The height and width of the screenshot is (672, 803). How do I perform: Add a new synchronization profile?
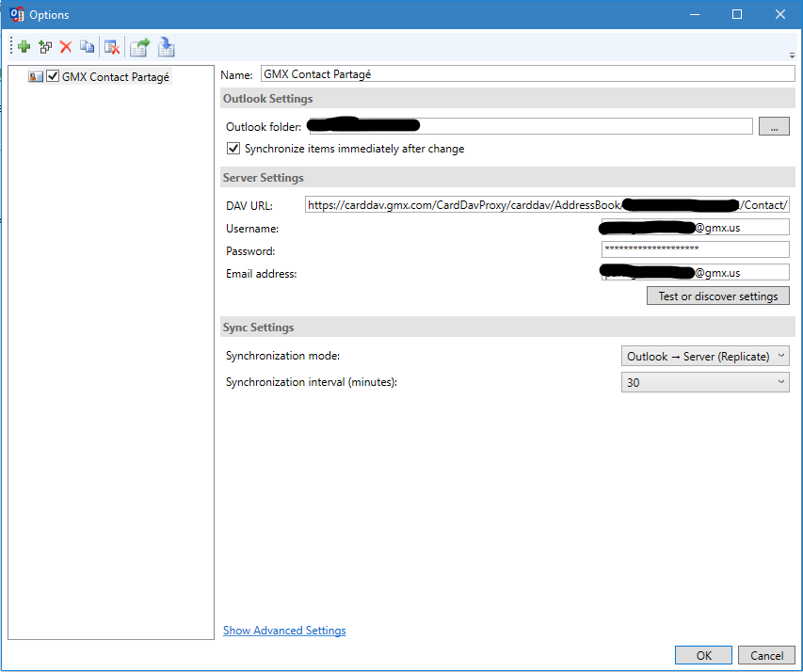[23, 46]
